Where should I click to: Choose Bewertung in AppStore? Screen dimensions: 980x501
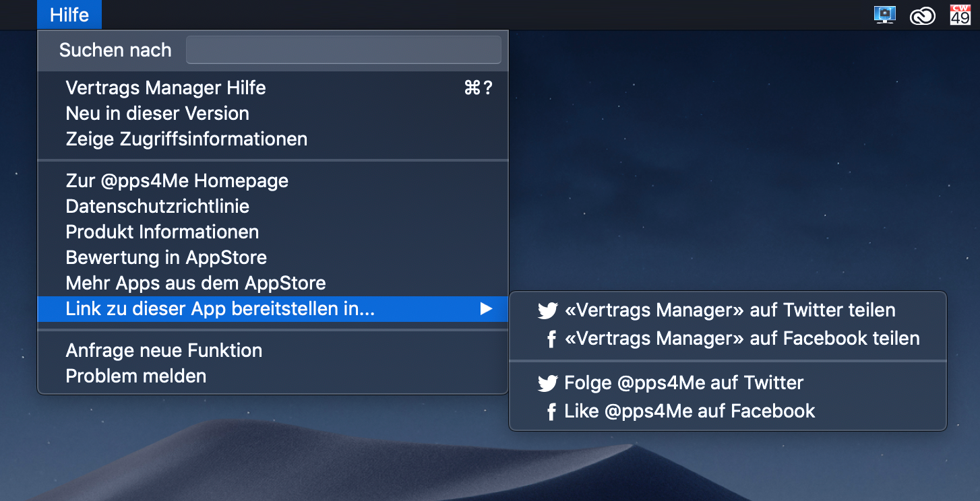(272, 258)
